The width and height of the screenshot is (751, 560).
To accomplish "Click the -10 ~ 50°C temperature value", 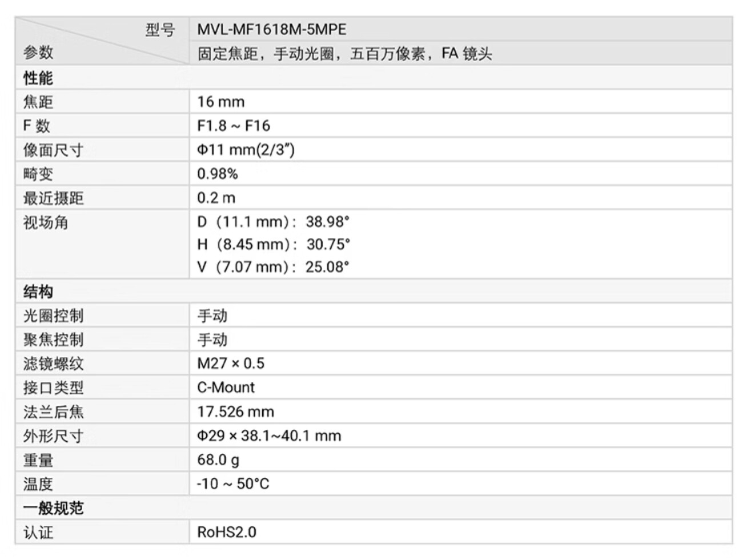I will [232, 484].
